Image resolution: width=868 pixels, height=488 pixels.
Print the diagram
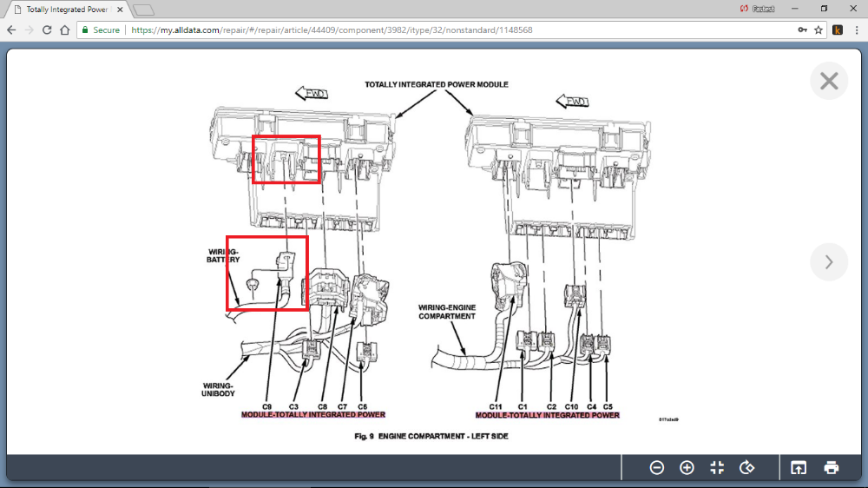(831, 468)
